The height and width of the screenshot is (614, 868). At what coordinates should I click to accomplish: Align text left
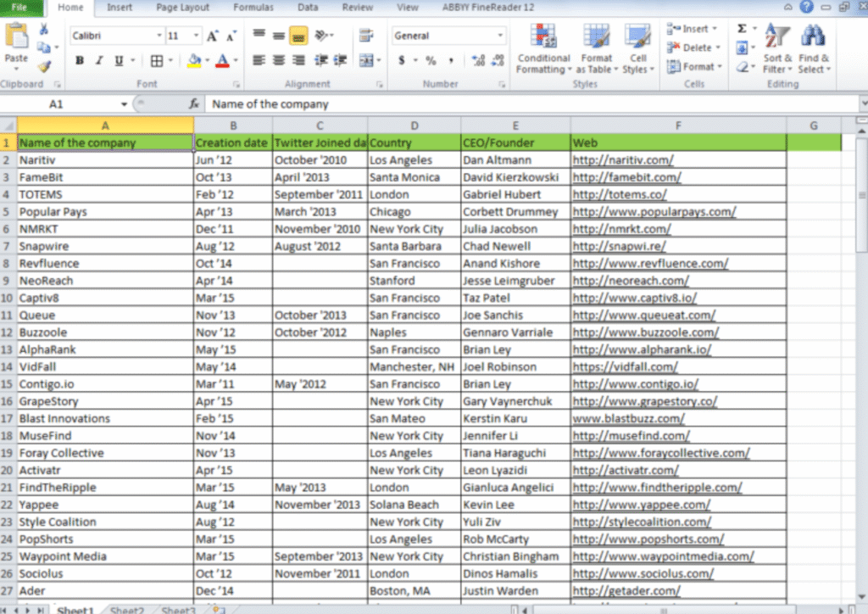click(259, 60)
